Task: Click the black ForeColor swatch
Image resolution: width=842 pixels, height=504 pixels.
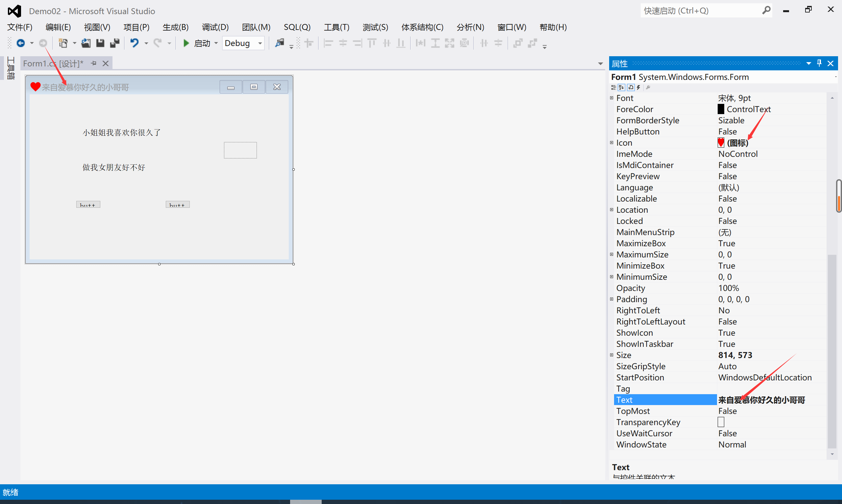Action: pos(721,109)
